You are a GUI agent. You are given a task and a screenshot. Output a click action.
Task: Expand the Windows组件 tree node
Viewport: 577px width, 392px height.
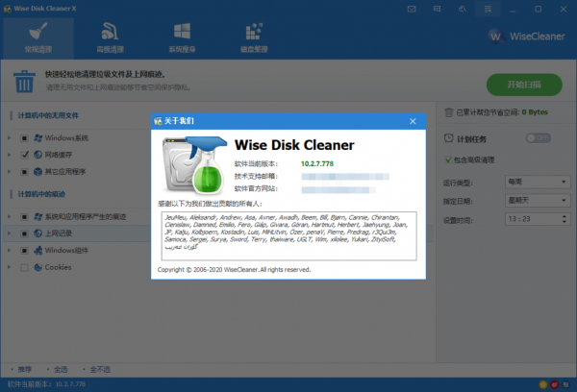pos(10,251)
